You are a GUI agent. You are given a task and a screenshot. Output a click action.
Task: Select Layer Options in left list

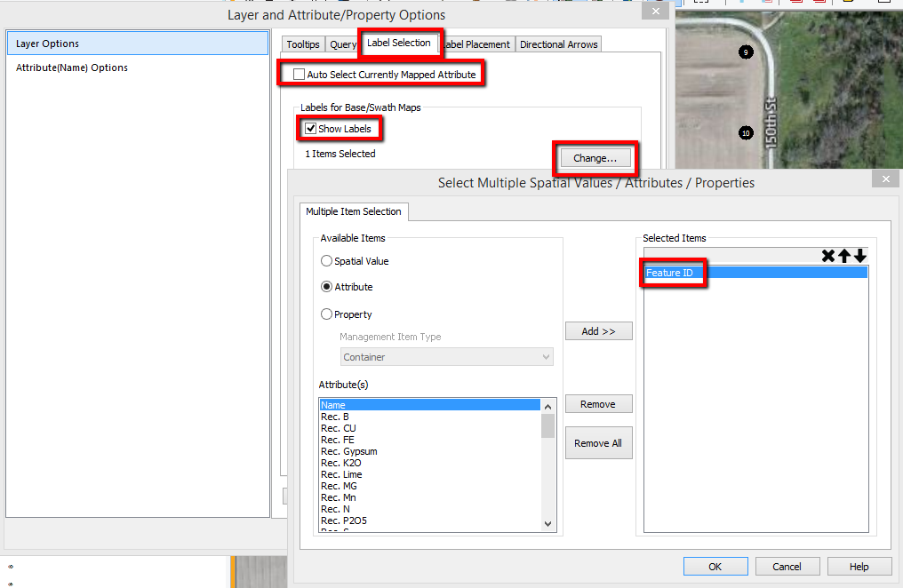[x=138, y=44]
